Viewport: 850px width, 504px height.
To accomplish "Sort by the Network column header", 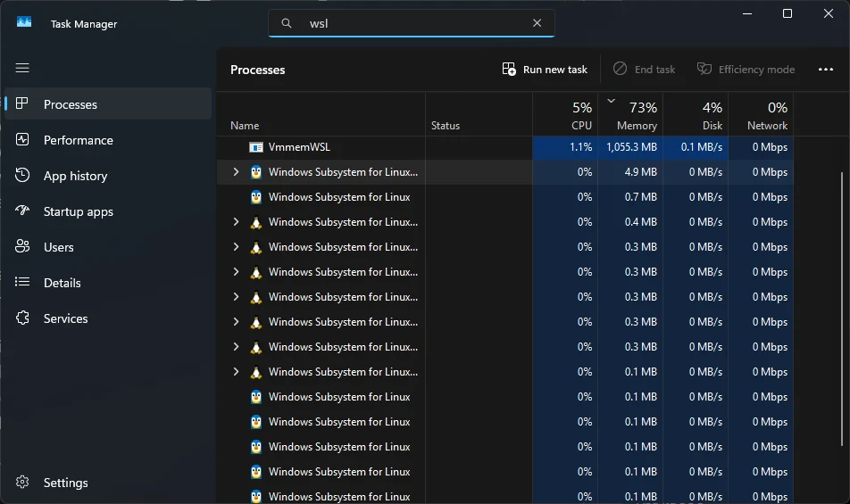I will coord(761,115).
